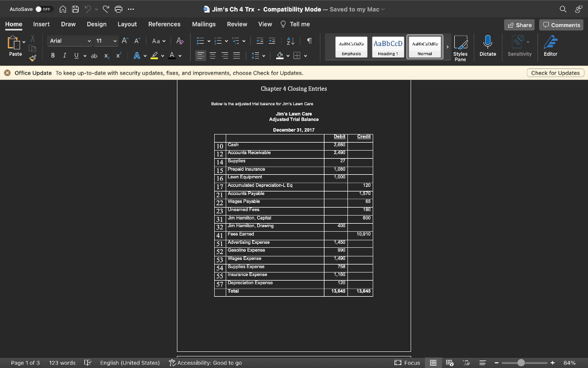This screenshot has height=368, width=588.
Task: Dismiss the Office Update banner
Action: pos(7,73)
